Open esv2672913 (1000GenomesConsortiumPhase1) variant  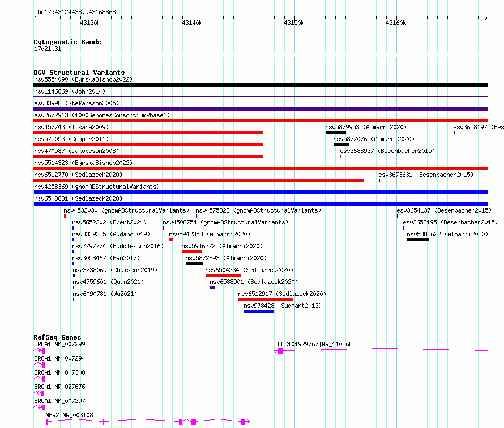tap(102, 115)
